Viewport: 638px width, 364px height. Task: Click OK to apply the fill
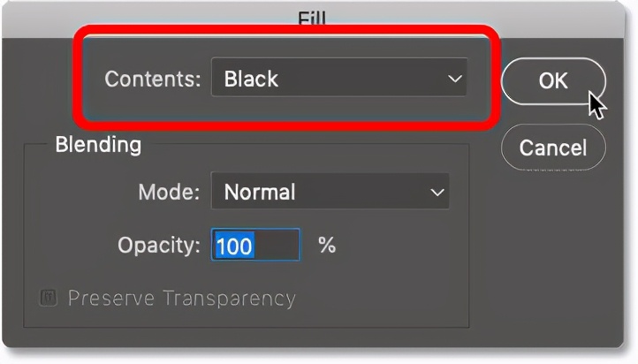click(x=553, y=80)
